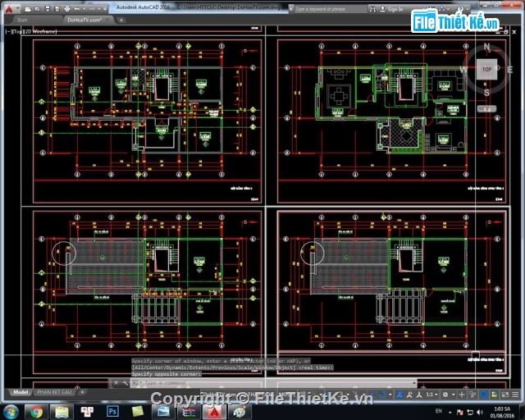Click the New drawing icon in Quick Access toolbar
Image resolution: width=525 pixels, height=420 pixels.
(x=28, y=9)
